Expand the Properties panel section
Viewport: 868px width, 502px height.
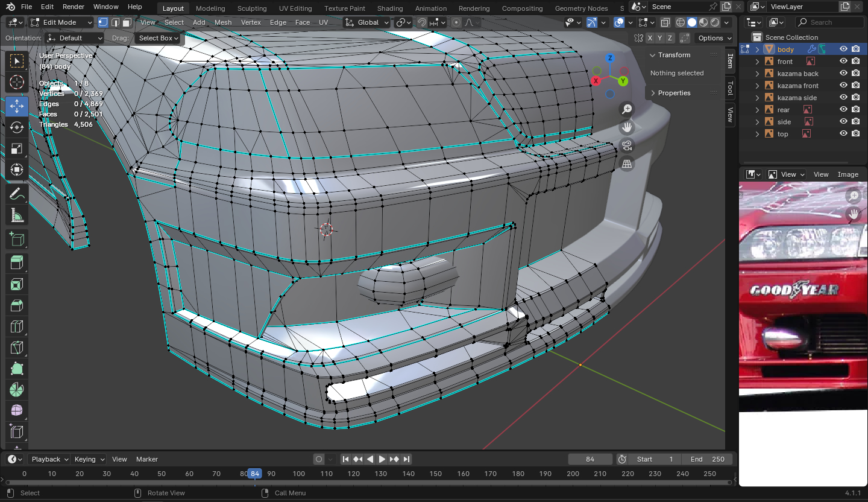tap(674, 93)
